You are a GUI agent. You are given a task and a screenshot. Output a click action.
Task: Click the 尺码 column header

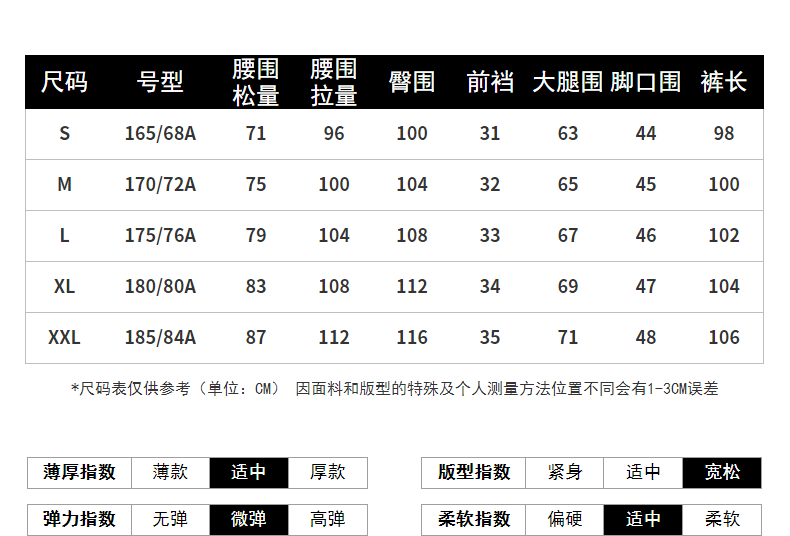click(64, 82)
